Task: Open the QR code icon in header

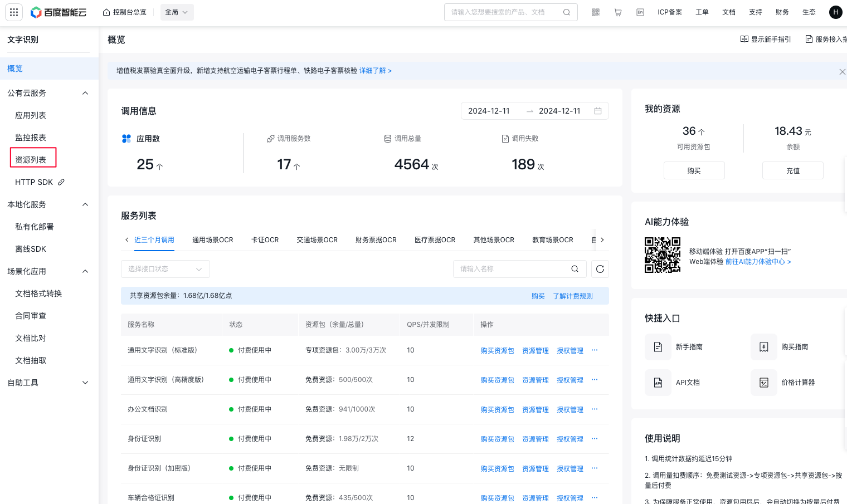Action: pyautogui.click(x=596, y=12)
